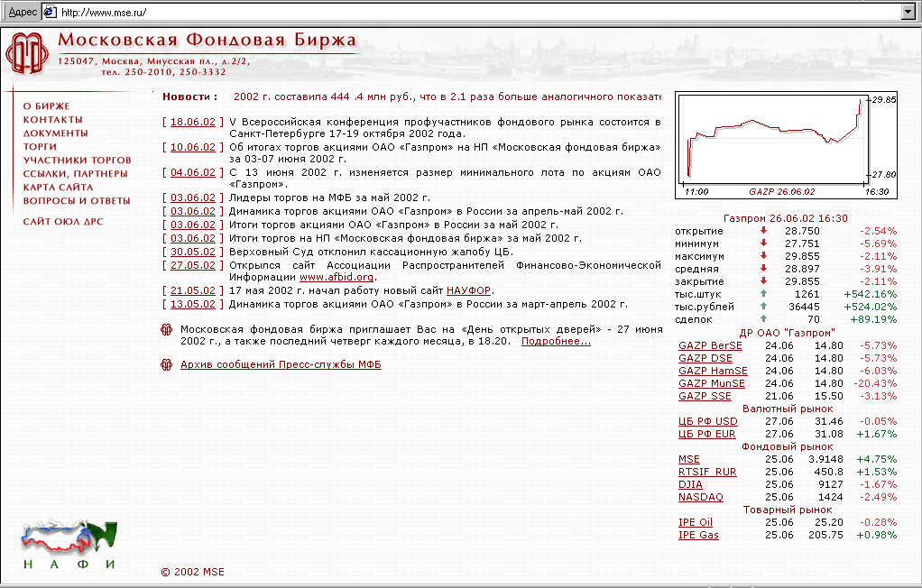Image resolution: width=922 pixels, height=588 pixels.
Task: Click the emblem bullet beside the open day invitation
Action: tap(166, 330)
